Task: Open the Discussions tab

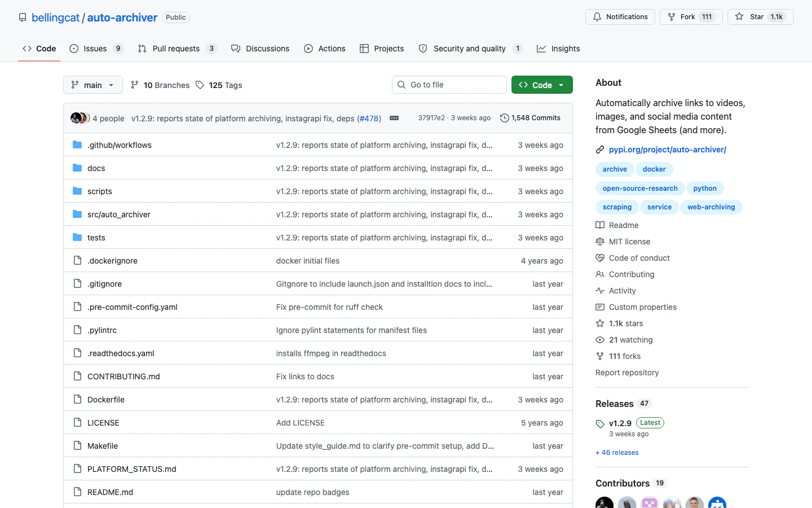Action: click(x=260, y=49)
